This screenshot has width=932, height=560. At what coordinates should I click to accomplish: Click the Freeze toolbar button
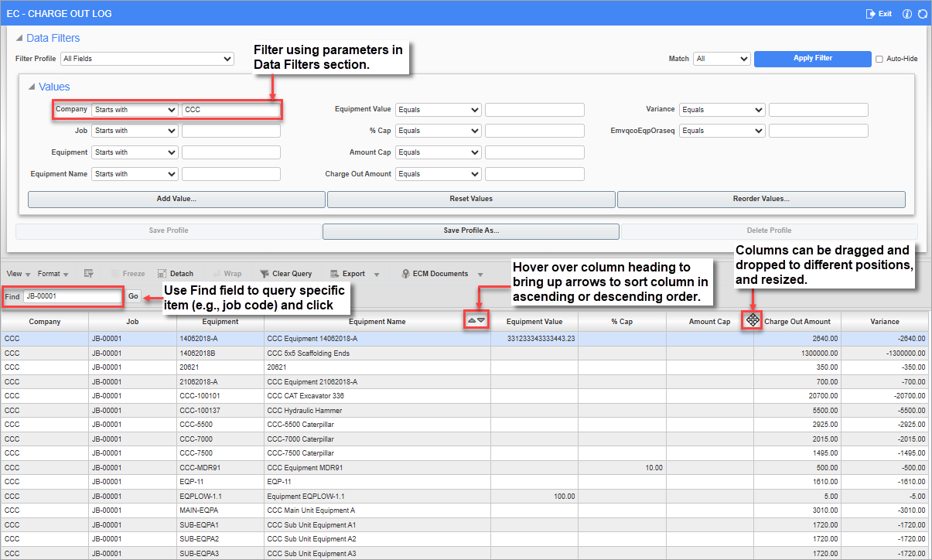coord(128,274)
